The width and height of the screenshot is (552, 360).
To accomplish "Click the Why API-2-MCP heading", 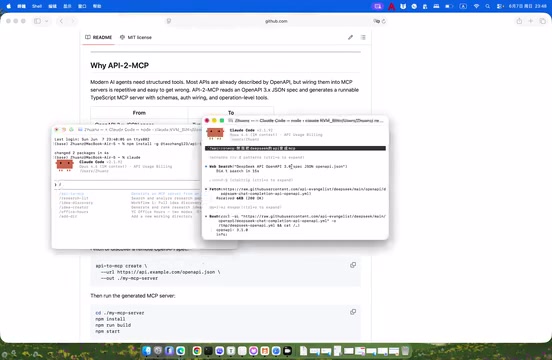I will (120, 65).
